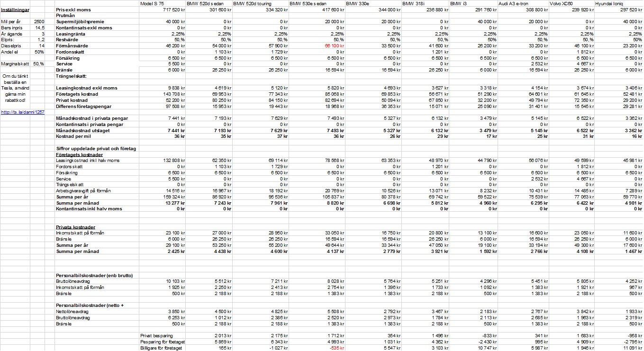Select the 'Privat besparing' row label
Image resolution: width=644 pixels, height=351 pixels.
[157, 336]
